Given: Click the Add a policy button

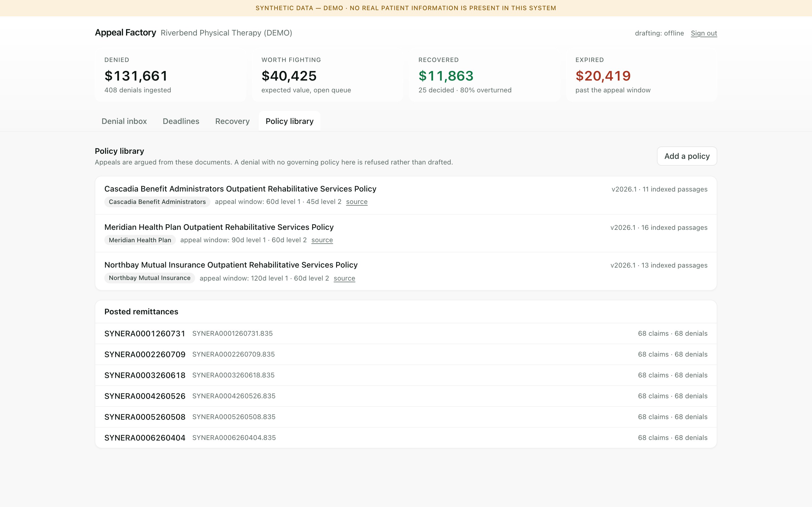Looking at the screenshot, I should (x=687, y=156).
